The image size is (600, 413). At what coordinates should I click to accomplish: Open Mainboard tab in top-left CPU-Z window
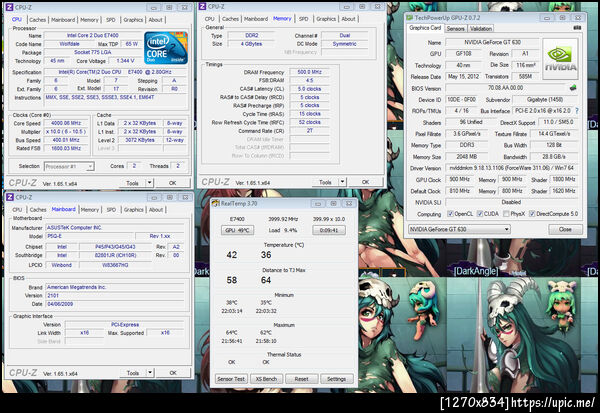point(63,20)
